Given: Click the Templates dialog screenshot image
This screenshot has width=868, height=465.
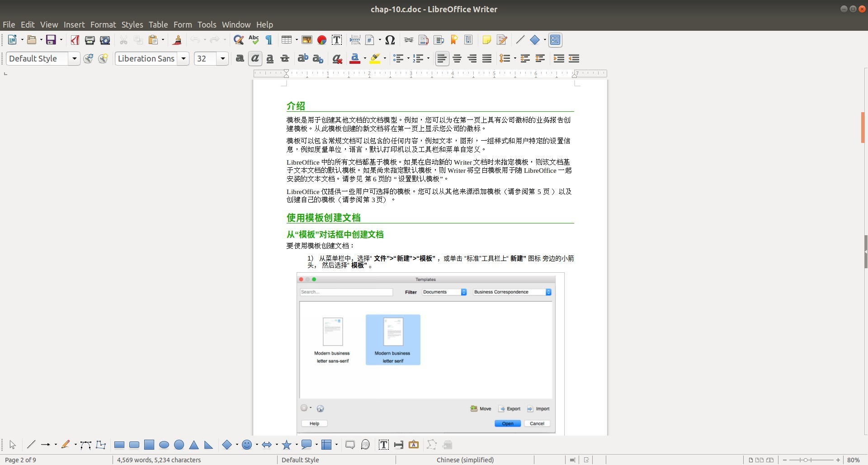Looking at the screenshot, I should click(x=426, y=354).
